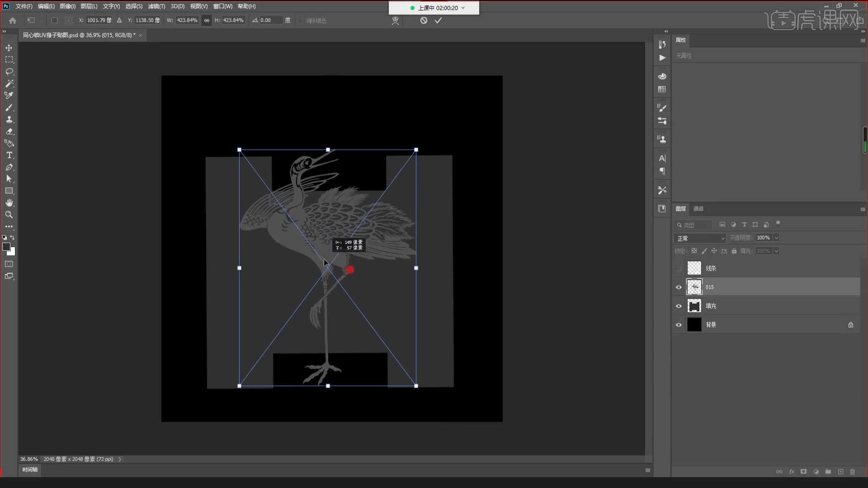Expand the toolbar double arrows
This screenshot has height=488, width=868.
4,31
